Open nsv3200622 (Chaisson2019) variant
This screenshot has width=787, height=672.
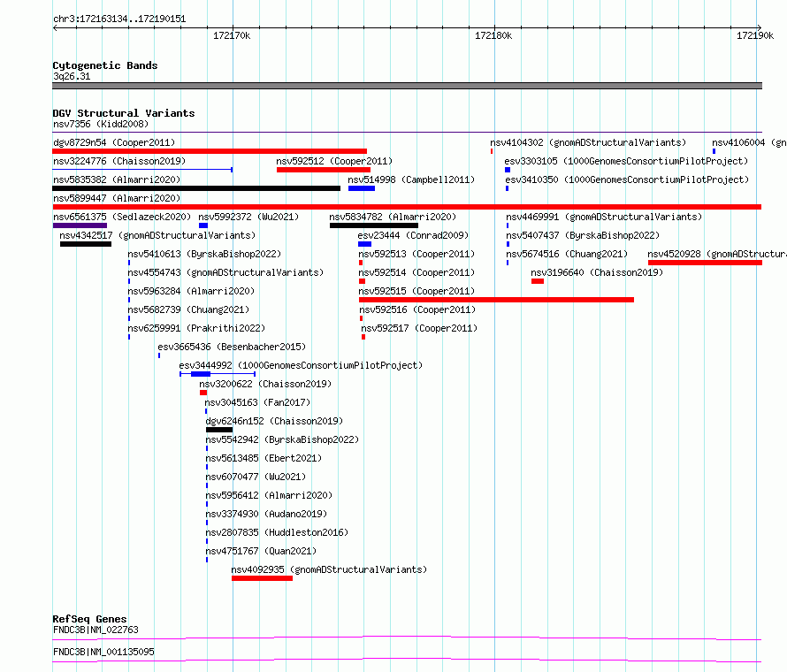265,384
